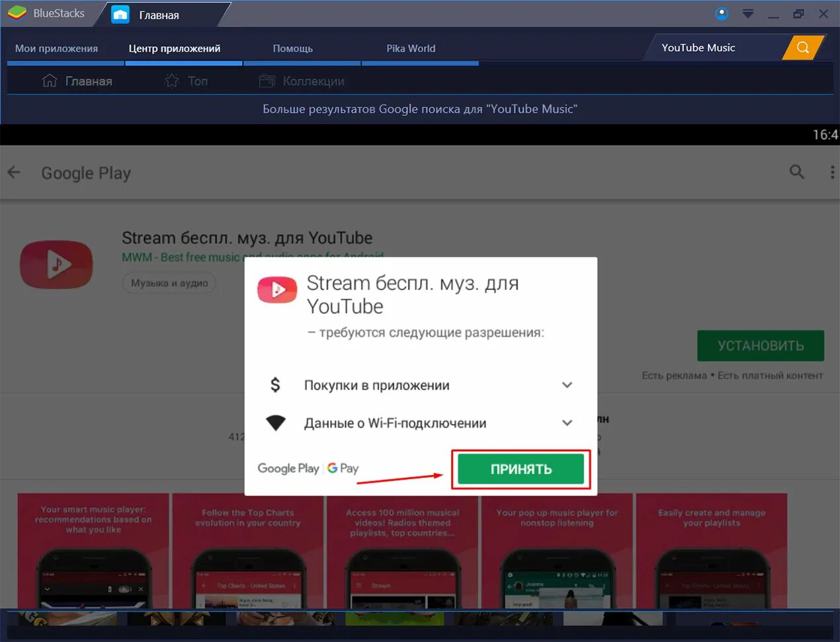Open the 'pop up music player' screenshot
Screen dimensions: 840x642
tap(557, 551)
